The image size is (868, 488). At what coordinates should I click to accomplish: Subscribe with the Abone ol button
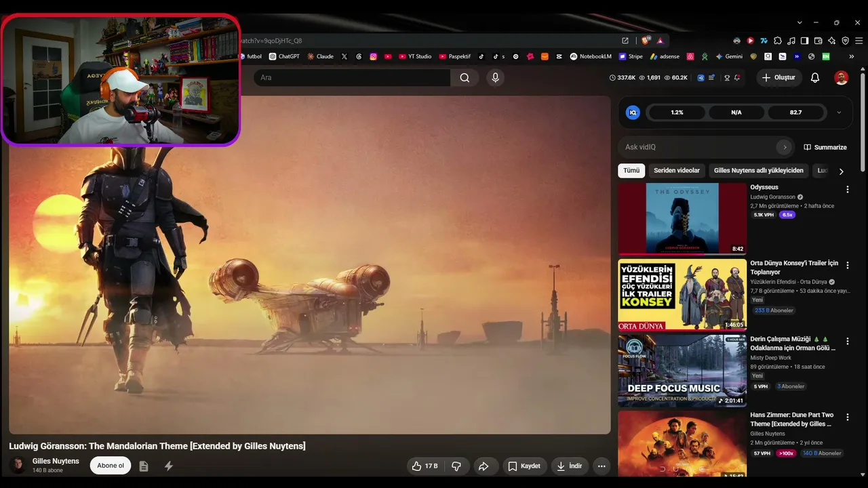[111, 466]
